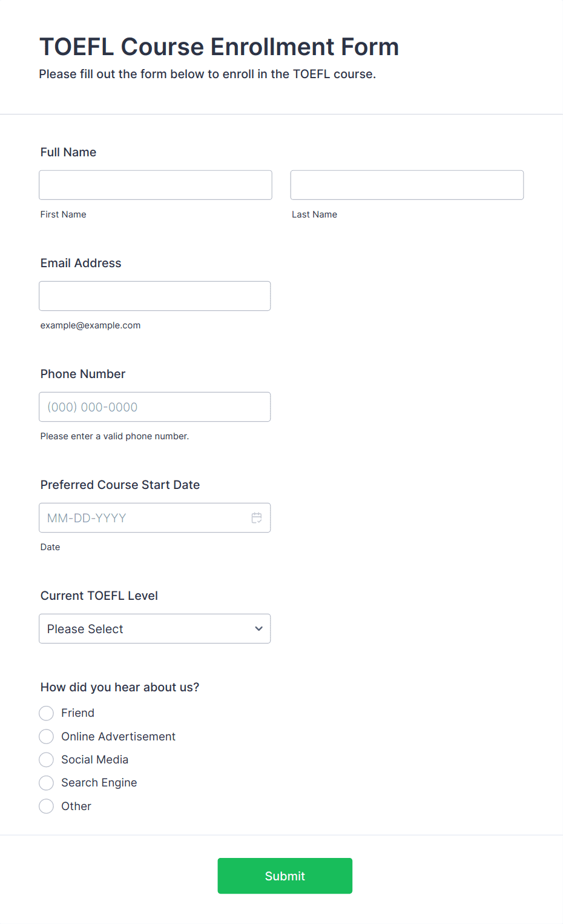
Task: Click the Phone Number field label
Action: click(x=83, y=374)
